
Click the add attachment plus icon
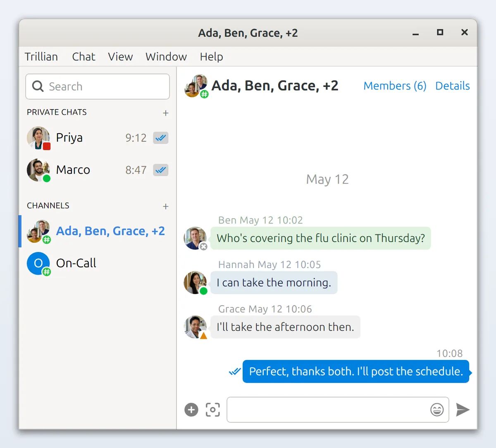(x=191, y=410)
